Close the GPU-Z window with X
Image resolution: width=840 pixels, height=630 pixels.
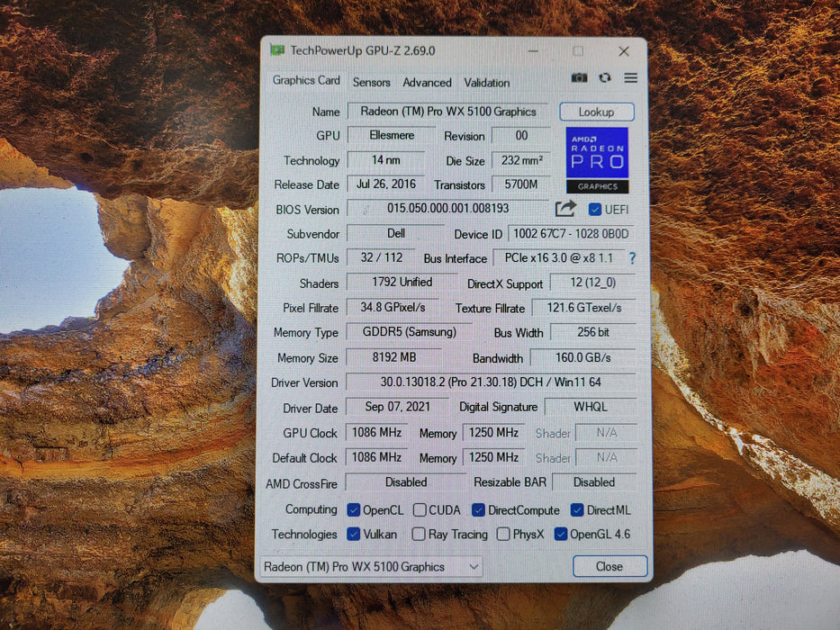pyautogui.click(x=624, y=51)
